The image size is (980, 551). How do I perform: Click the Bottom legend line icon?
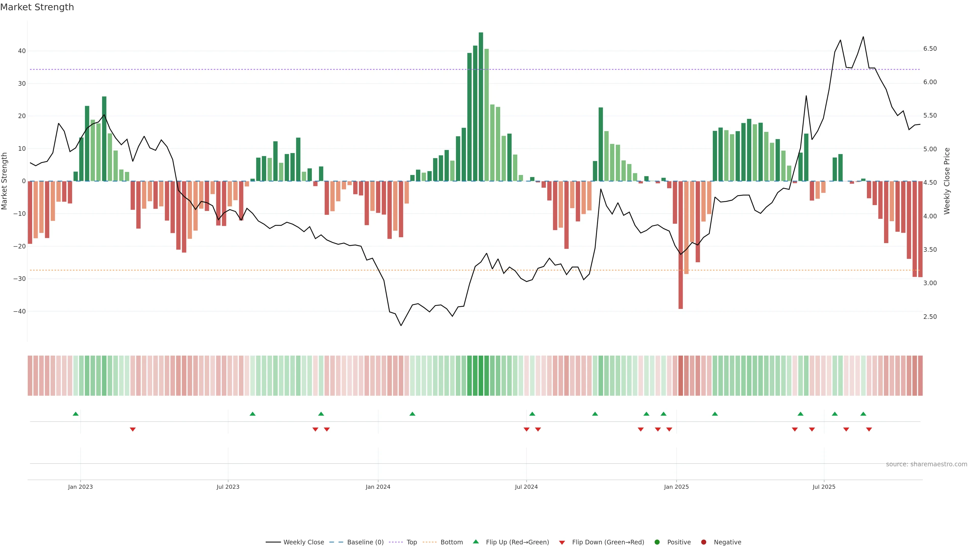pos(430,542)
